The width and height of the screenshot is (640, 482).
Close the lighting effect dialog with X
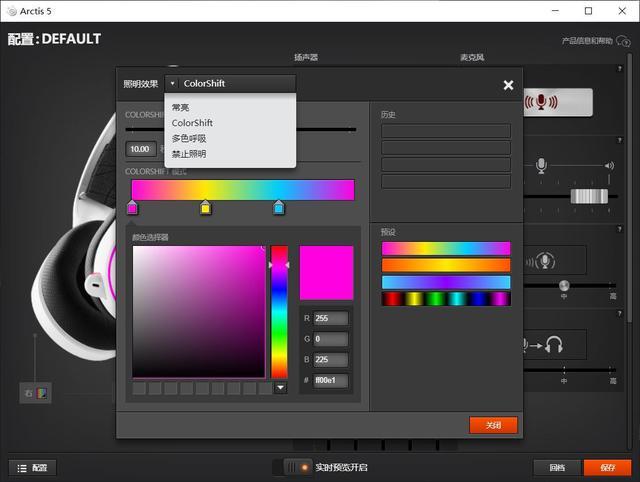[508, 85]
